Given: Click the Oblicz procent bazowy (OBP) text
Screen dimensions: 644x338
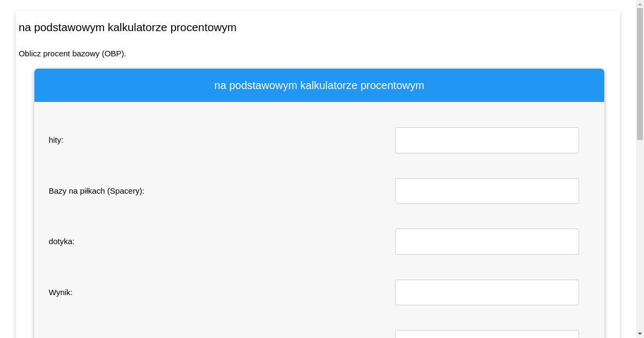Looking at the screenshot, I should tap(72, 54).
